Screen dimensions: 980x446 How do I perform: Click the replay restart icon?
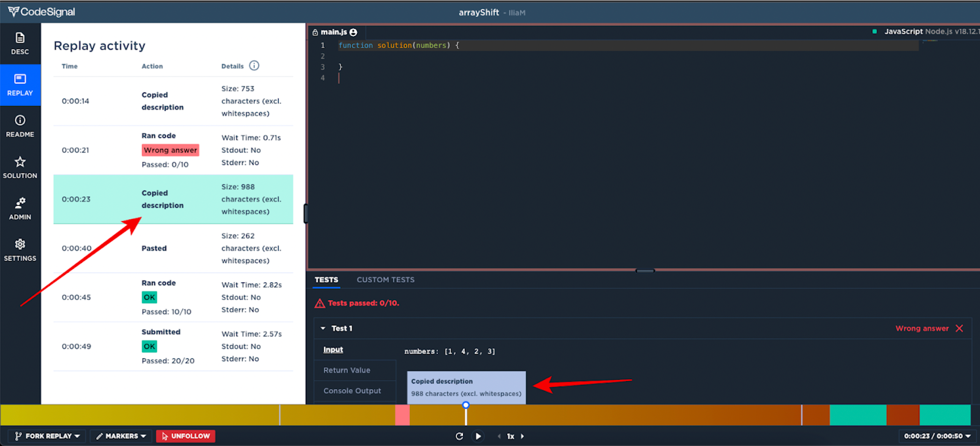click(x=459, y=436)
